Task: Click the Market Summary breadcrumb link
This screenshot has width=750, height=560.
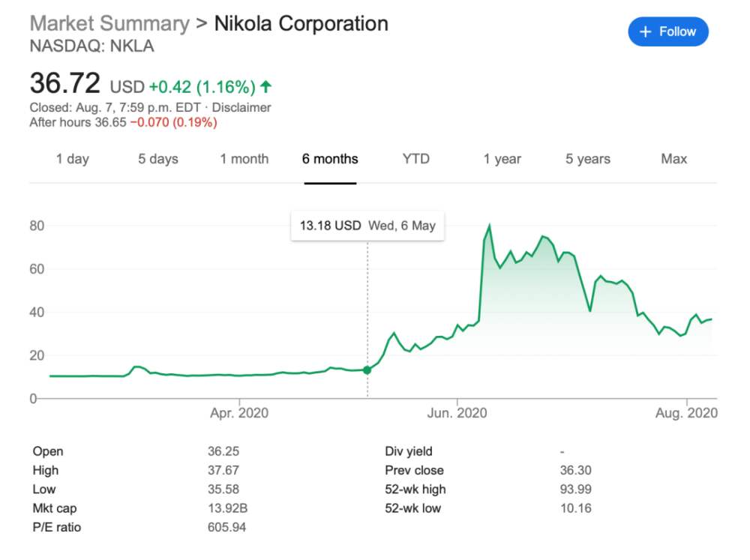Action: [109, 23]
